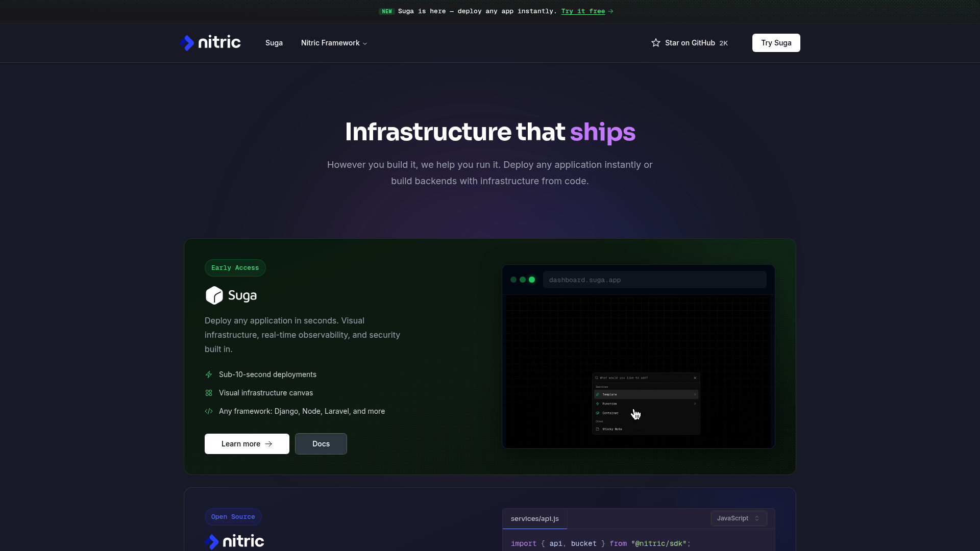Select the Template row in the preview

(x=646, y=394)
